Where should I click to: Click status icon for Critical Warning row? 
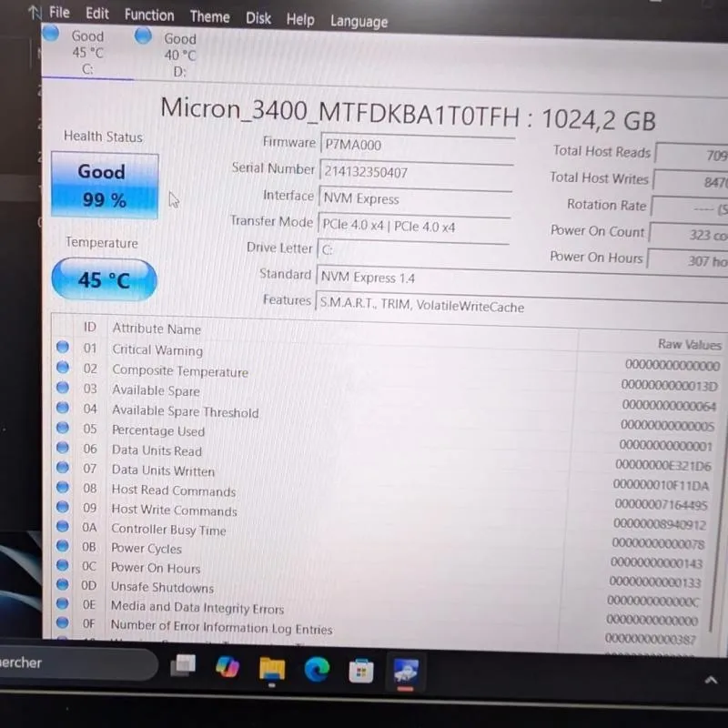(x=63, y=347)
